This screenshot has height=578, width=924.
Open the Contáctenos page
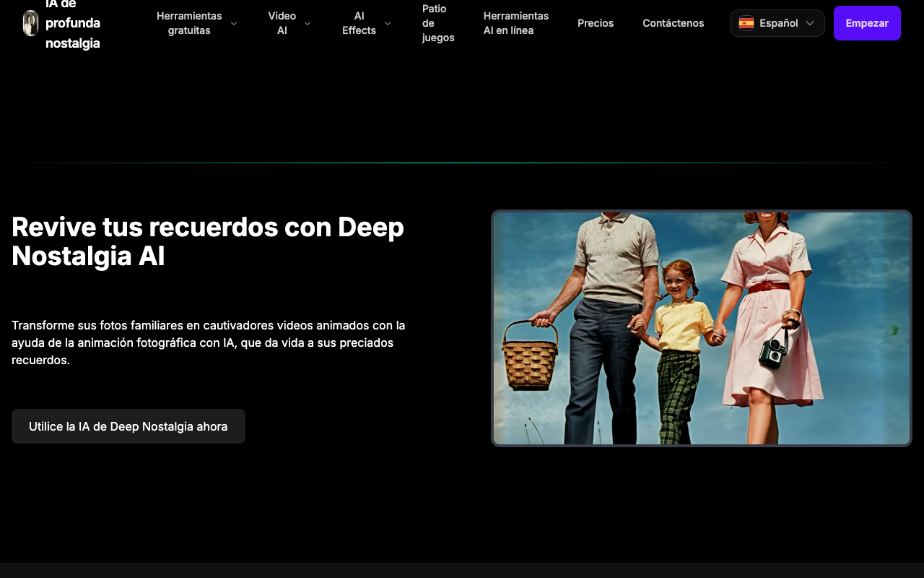673,23
